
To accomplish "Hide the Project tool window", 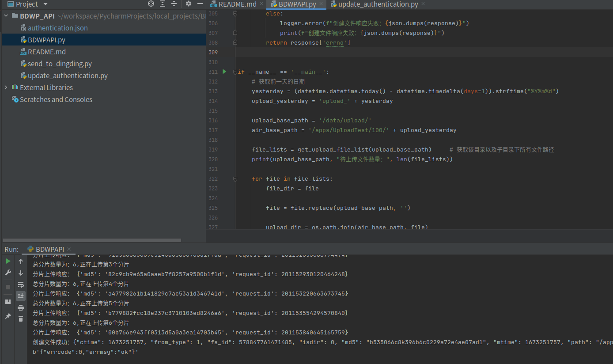I will coord(200,4).
